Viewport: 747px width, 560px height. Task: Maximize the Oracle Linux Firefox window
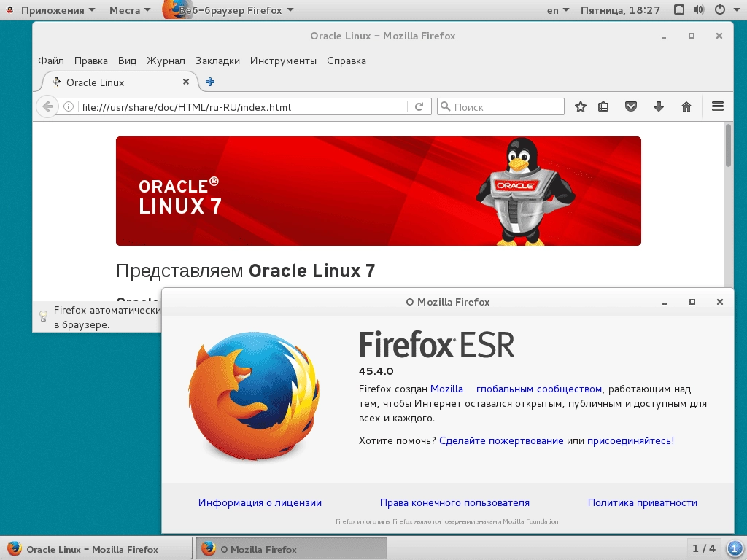point(692,36)
